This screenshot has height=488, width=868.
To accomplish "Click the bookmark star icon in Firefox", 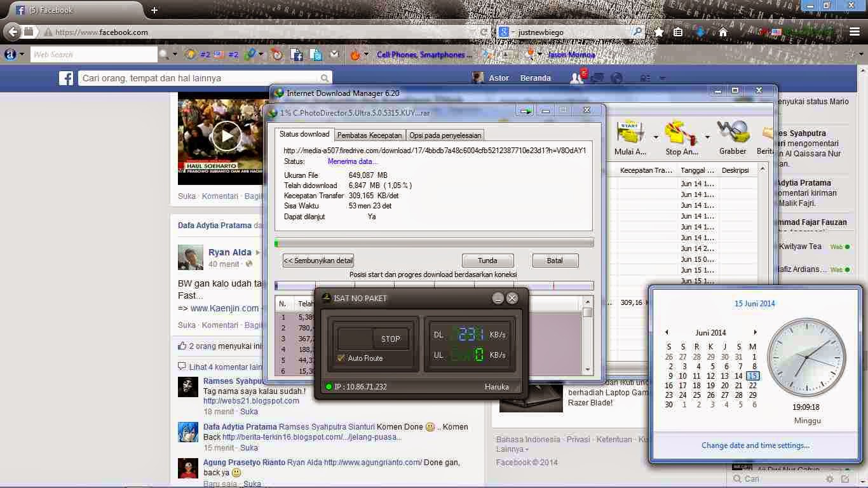I will pyautogui.click(x=660, y=32).
